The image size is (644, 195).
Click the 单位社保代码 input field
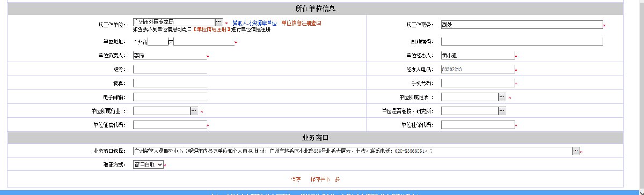point(478,125)
